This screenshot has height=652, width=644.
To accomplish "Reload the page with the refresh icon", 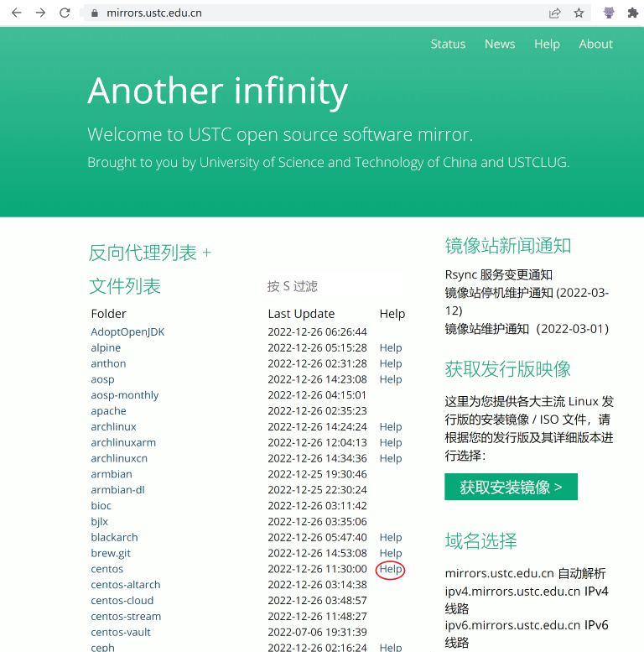I will pyautogui.click(x=65, y=13).
